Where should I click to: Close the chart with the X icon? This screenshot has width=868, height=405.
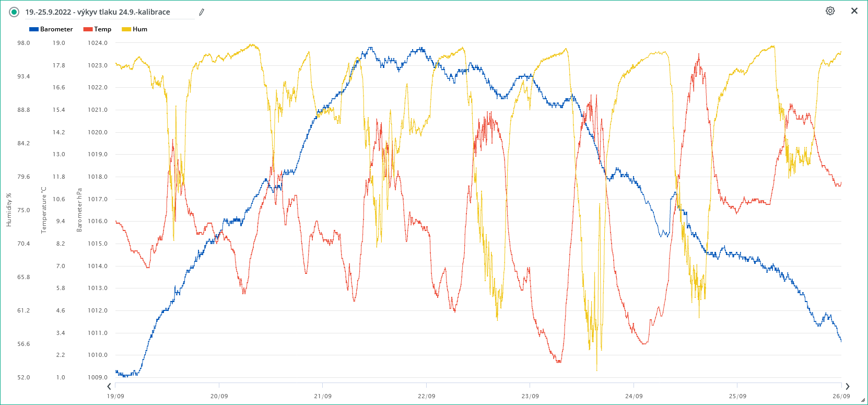pyautogui.click(x=854, y=11)
